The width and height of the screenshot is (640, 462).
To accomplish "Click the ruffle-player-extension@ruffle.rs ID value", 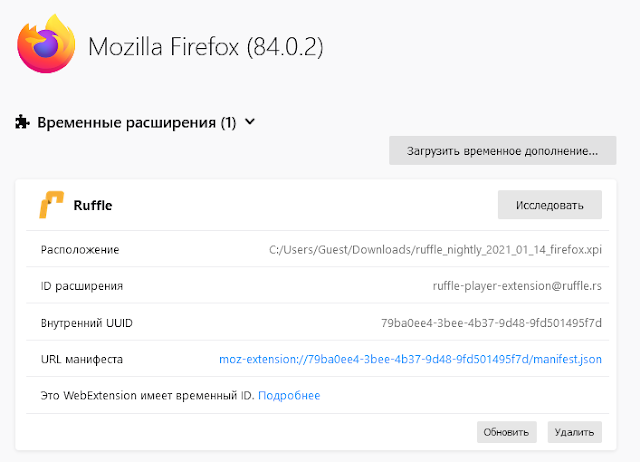I will tap(512, 286).
